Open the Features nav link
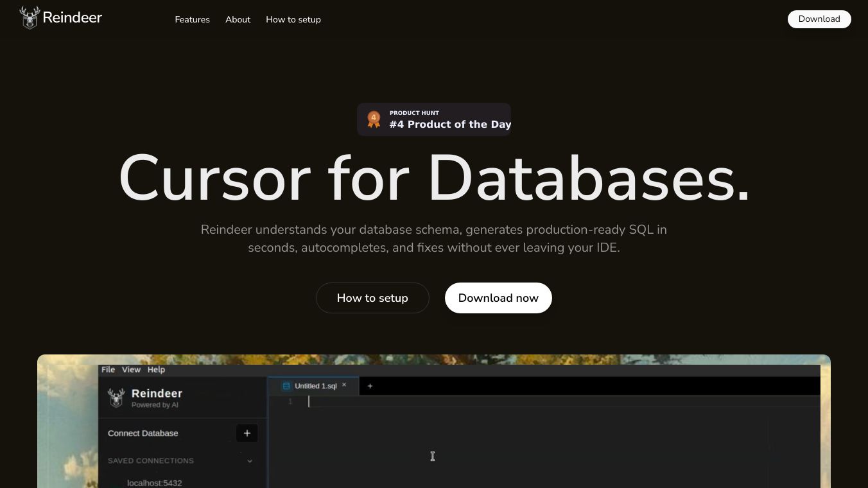Screen dimensions: 868x488 coord(193,19)
